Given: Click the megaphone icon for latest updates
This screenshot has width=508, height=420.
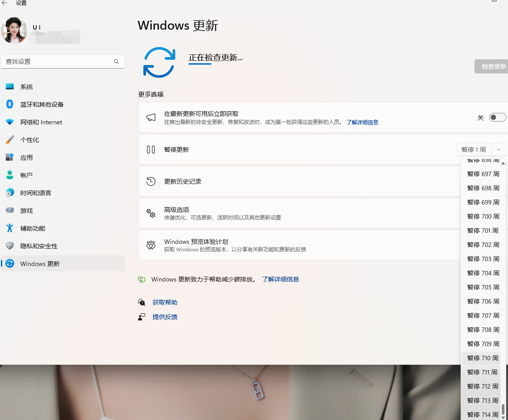Looking at the screenshot, I should (x=151, y=117).
